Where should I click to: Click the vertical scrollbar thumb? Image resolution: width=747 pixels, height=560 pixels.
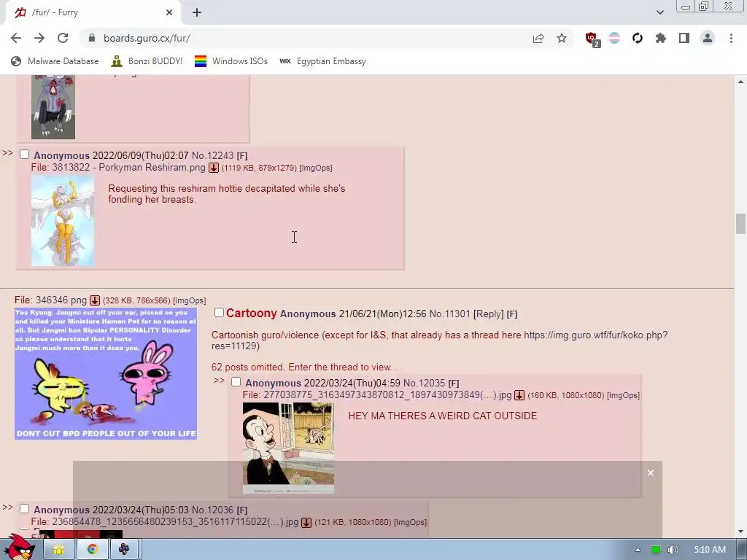(740, 224)
